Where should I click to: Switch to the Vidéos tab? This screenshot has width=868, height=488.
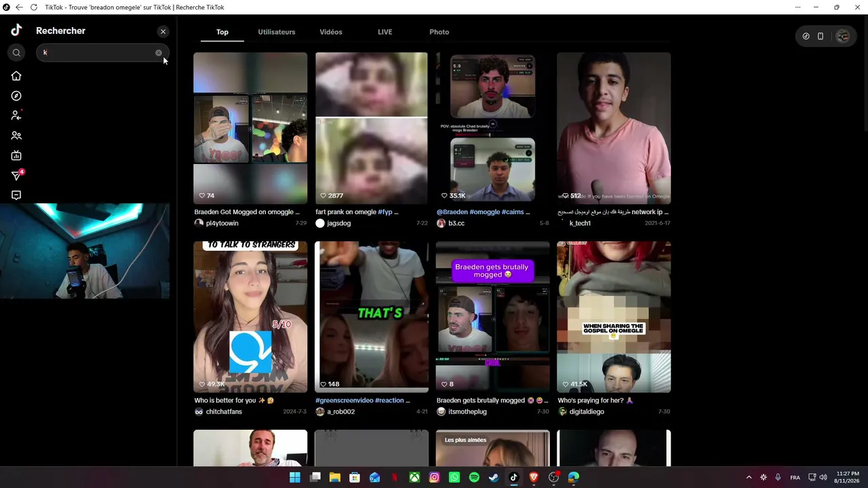click(331, 32)
